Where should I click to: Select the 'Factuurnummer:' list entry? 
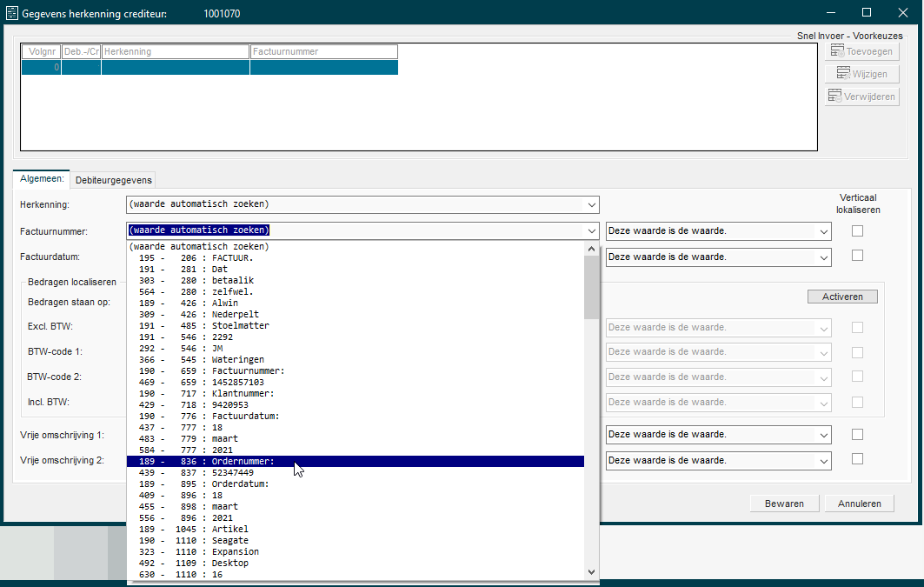coord(356,371)
